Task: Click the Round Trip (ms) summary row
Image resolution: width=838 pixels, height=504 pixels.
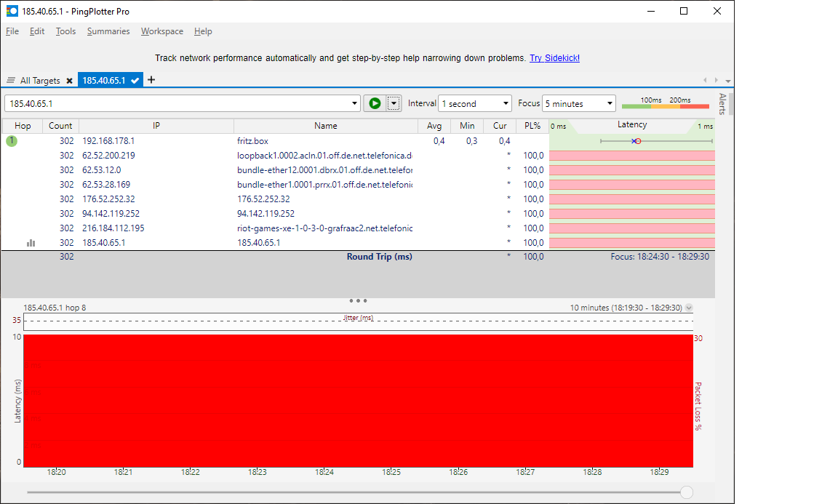Action: point(358,257)
